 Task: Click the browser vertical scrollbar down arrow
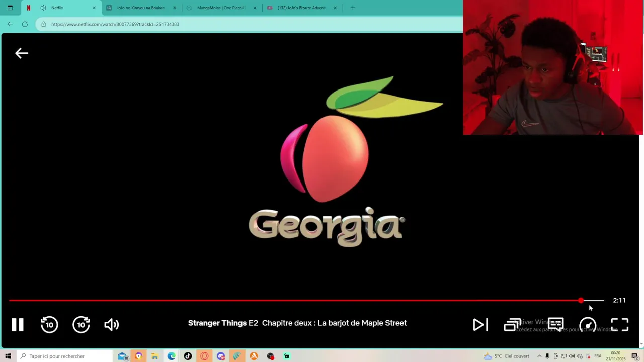click(641, 344)
